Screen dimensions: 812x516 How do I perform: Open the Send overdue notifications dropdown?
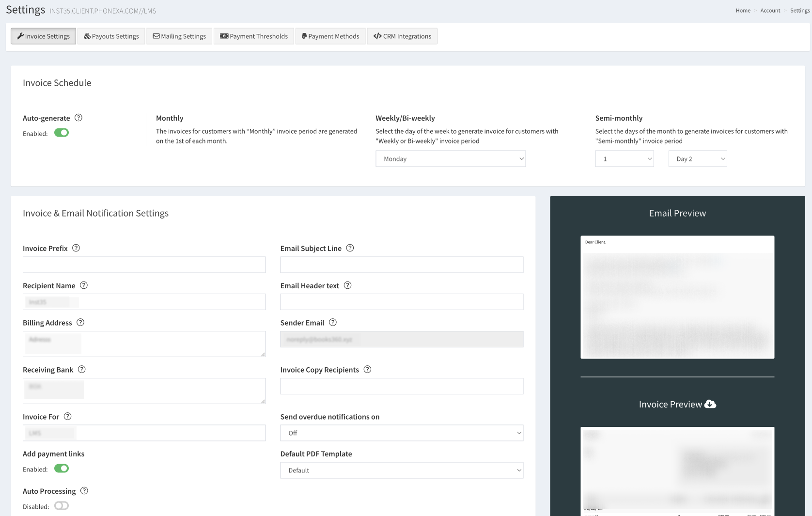[402, 433]
